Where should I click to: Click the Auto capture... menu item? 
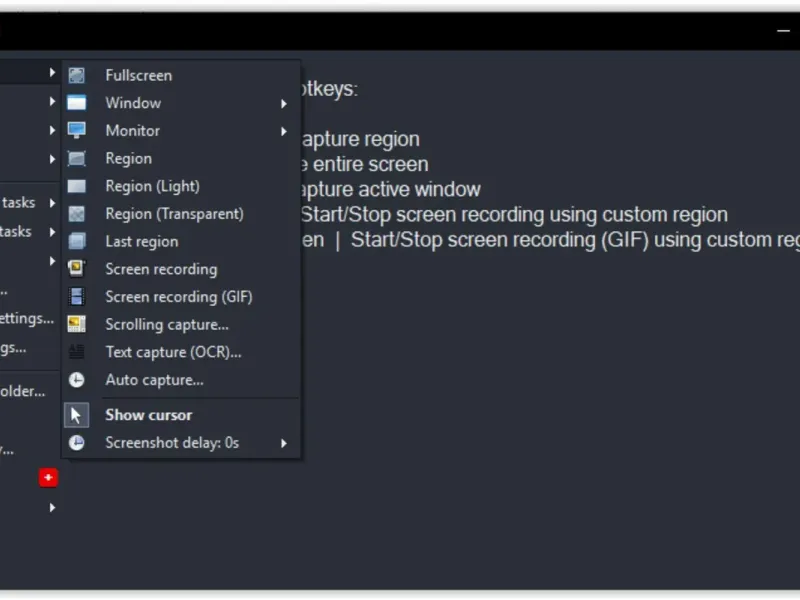point(154,380)
